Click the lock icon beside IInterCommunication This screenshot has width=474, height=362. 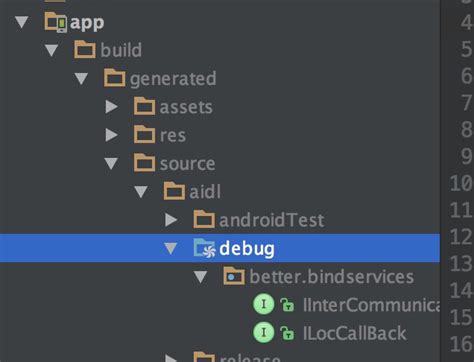(287, 305)
